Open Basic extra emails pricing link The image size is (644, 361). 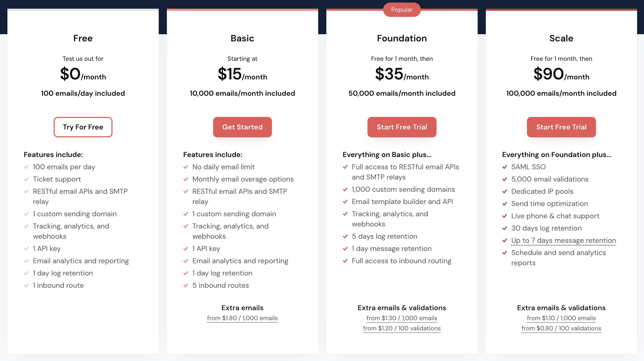pyautogui.click(x=242, y=318)
